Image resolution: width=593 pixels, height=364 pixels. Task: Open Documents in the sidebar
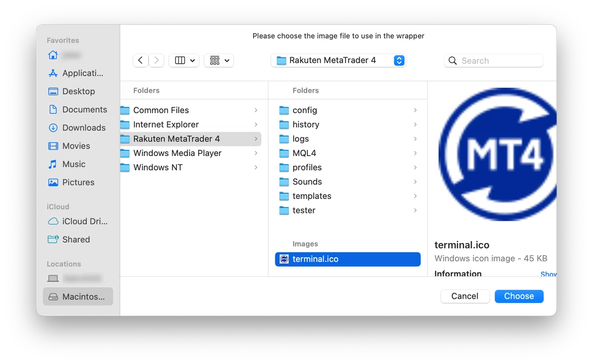[78, 110]
